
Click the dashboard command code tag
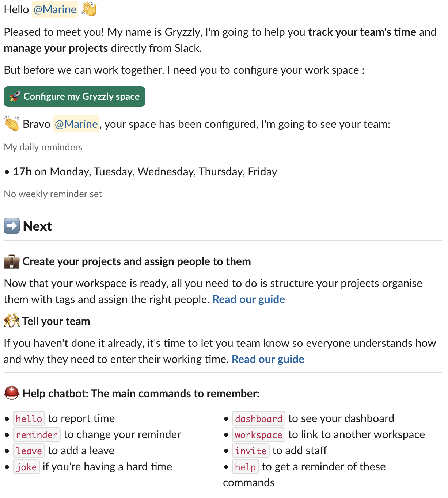259,418
